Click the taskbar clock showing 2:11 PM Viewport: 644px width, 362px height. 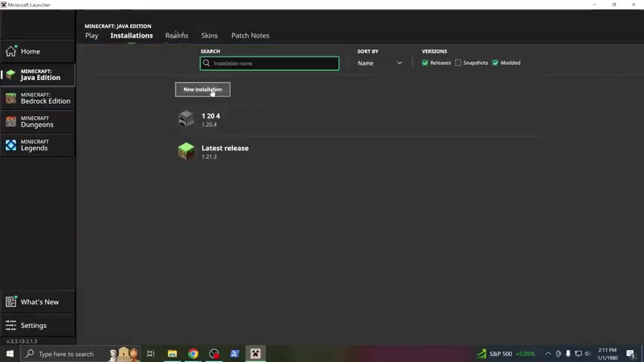point(608,354)
